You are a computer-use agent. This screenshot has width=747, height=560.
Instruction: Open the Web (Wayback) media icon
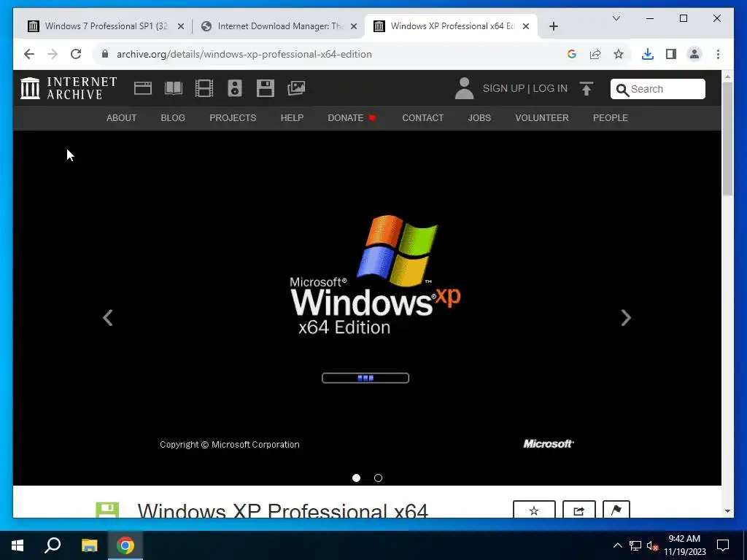[143, 88]
